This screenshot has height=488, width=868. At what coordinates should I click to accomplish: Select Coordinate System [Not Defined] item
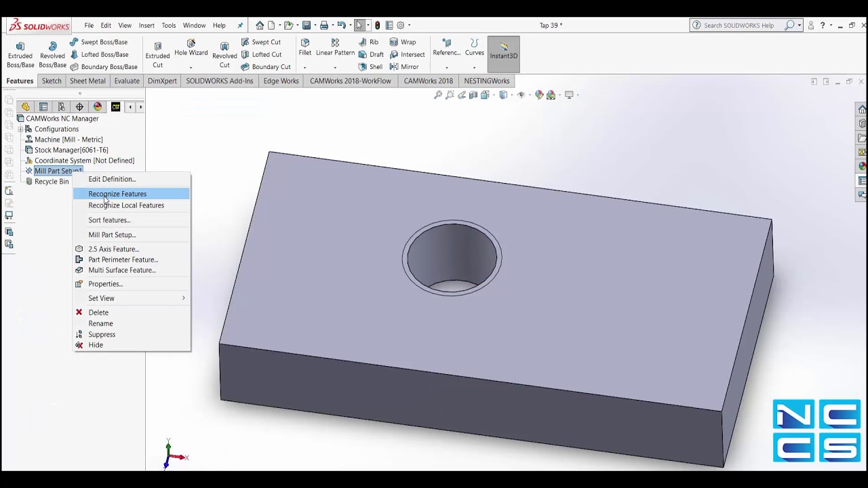point(79,161)
